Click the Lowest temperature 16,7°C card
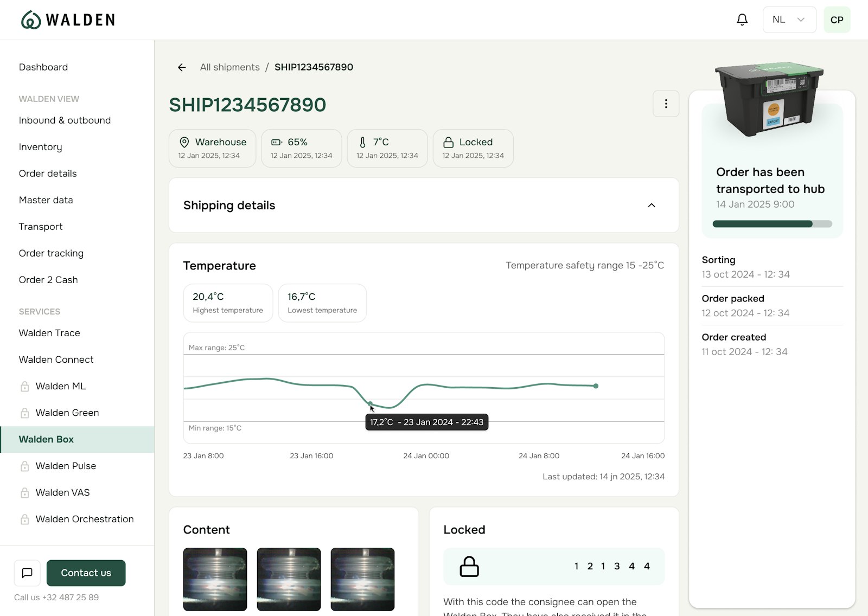This screenshot has width=868, height=616. [x=322, y=303]
